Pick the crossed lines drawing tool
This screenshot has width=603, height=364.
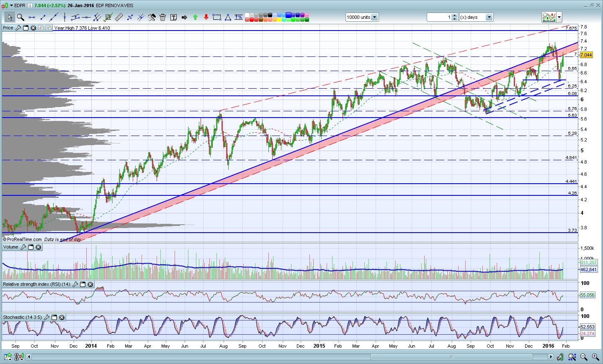(x=141, y=17)
